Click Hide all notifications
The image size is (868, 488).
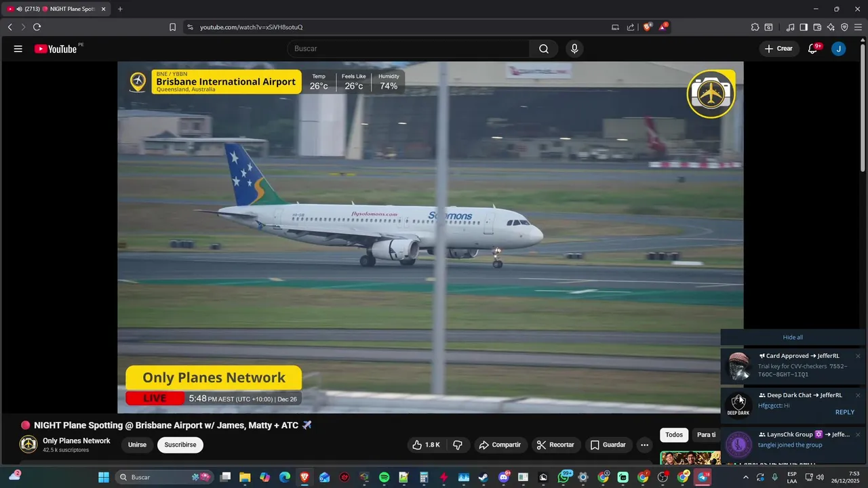(x=793, y=337)
